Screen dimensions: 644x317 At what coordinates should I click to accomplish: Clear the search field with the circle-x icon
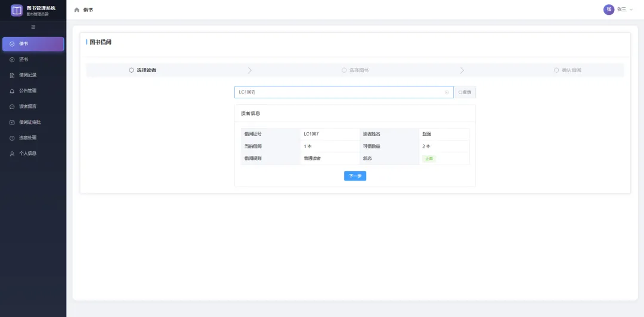447,92
